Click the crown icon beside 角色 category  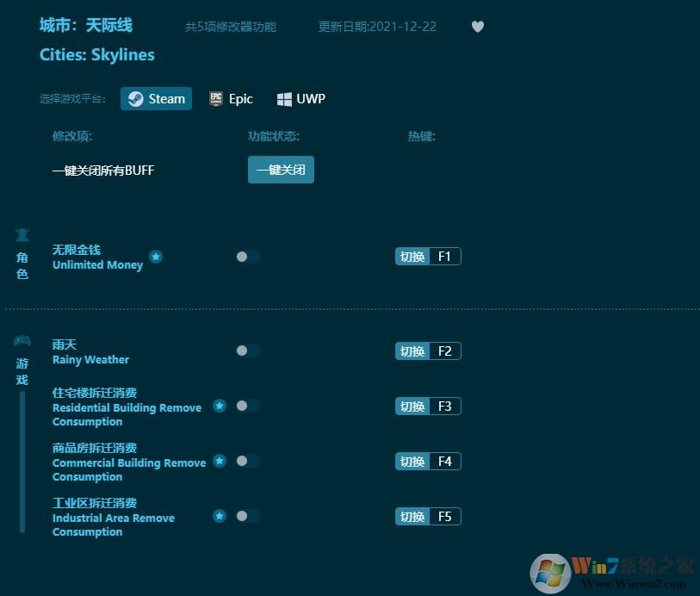point(22,234)
